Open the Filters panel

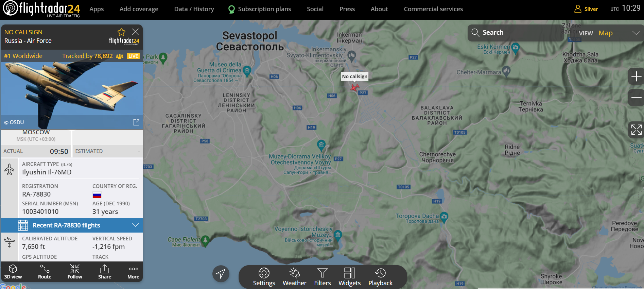(x=322, y=277)
